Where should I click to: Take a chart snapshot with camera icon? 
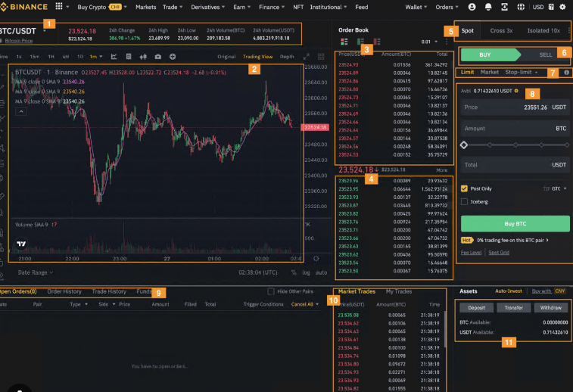[158, 57]
